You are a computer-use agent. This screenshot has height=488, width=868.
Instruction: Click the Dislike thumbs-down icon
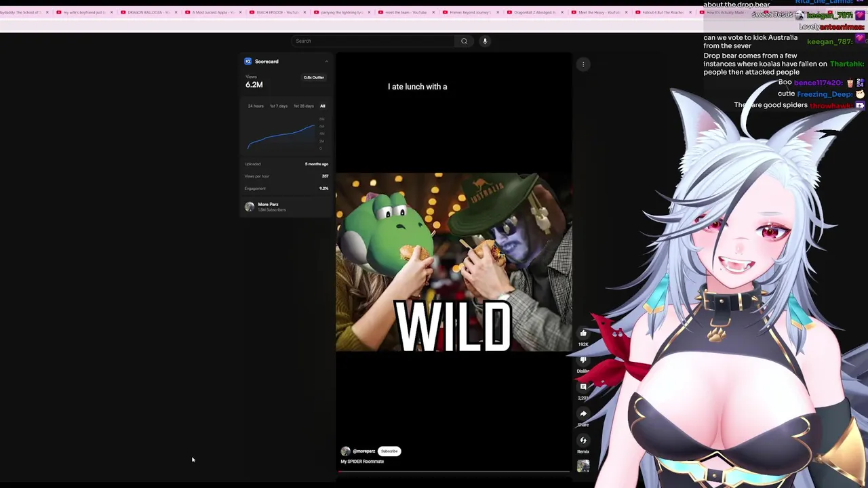click(x=583, y=360)
